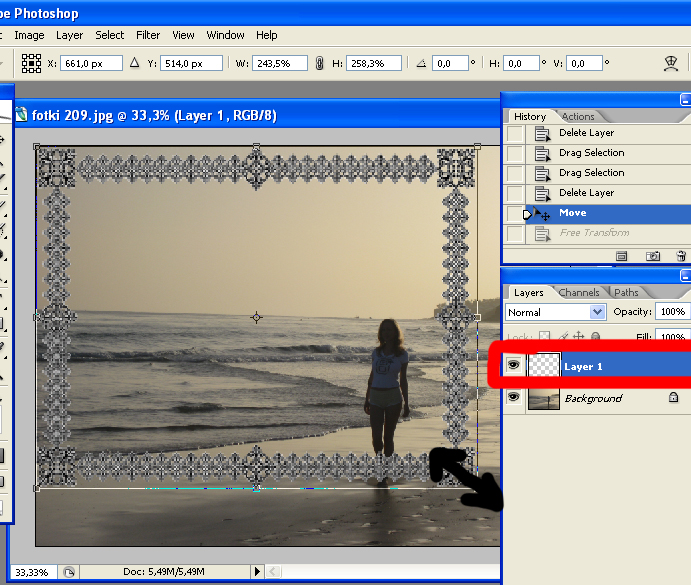
Task: Click the right-middle transform handle
Action: click(477, 317)
